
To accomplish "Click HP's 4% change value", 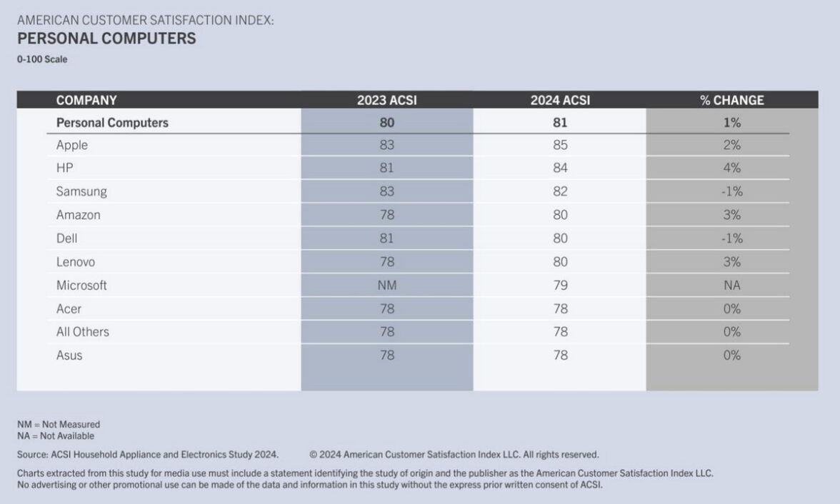I will click(731, 168).
